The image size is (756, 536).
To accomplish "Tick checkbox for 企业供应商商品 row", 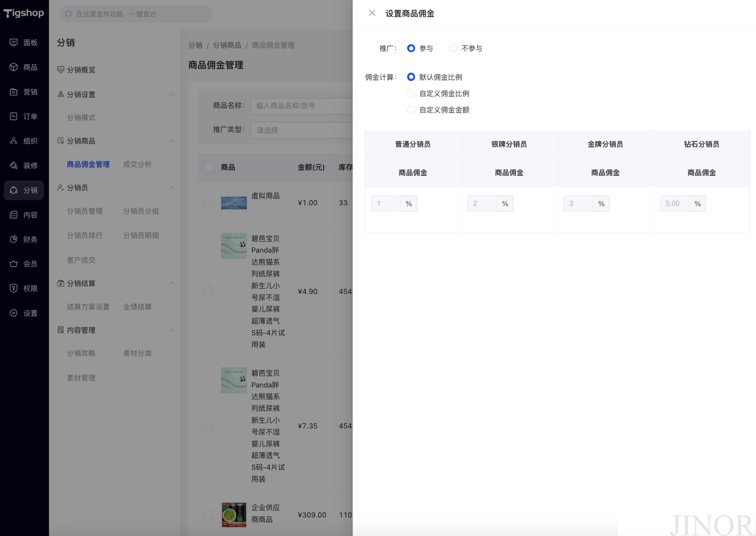I will coord(208,514).
